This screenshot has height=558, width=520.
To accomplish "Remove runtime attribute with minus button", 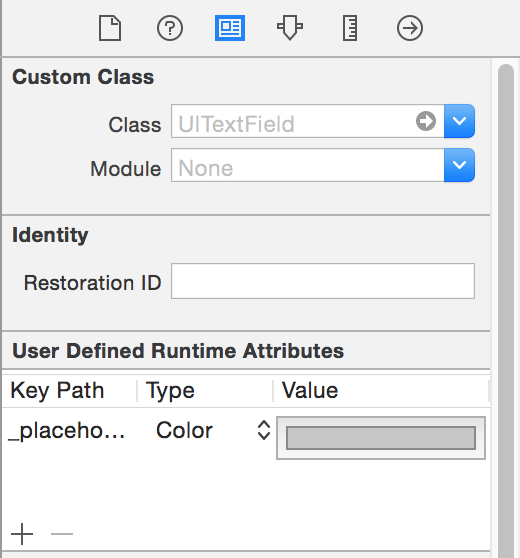I will click(62, 534).
